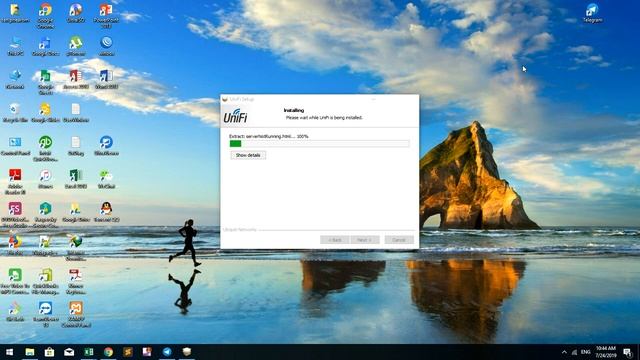
Task: Open the uTorrent desktop shortcut
Action: 76,46
